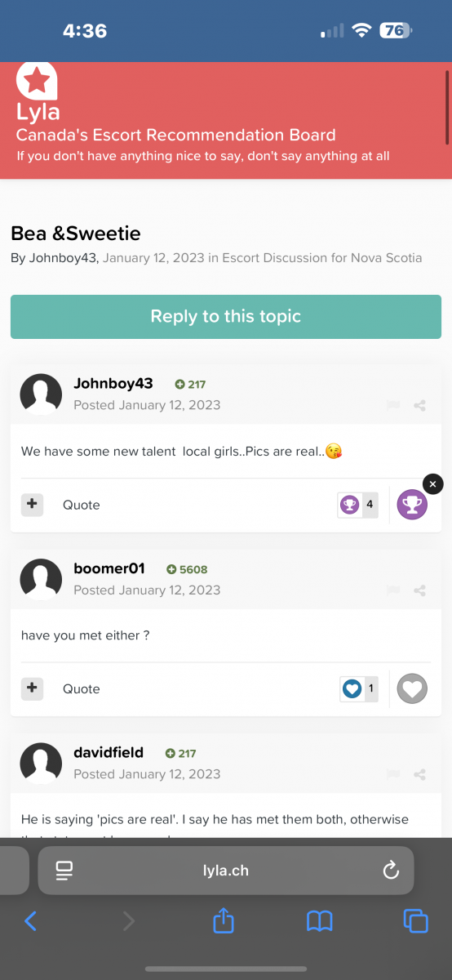Viewport: 452px width, 980px height.
Task: Reload the lyla.ch page
Action: [x=391, y=871]
